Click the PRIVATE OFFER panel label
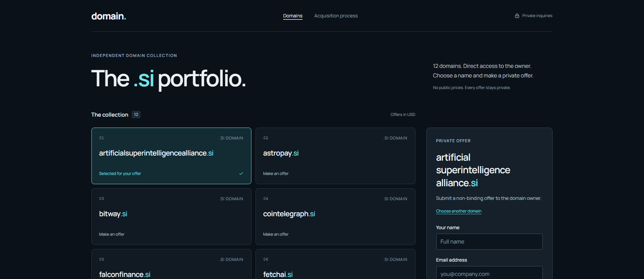 coord(453,141)
